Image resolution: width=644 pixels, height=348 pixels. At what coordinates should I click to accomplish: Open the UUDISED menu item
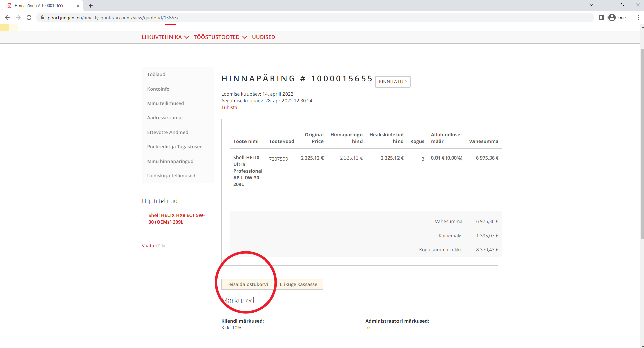click(263, 37)
